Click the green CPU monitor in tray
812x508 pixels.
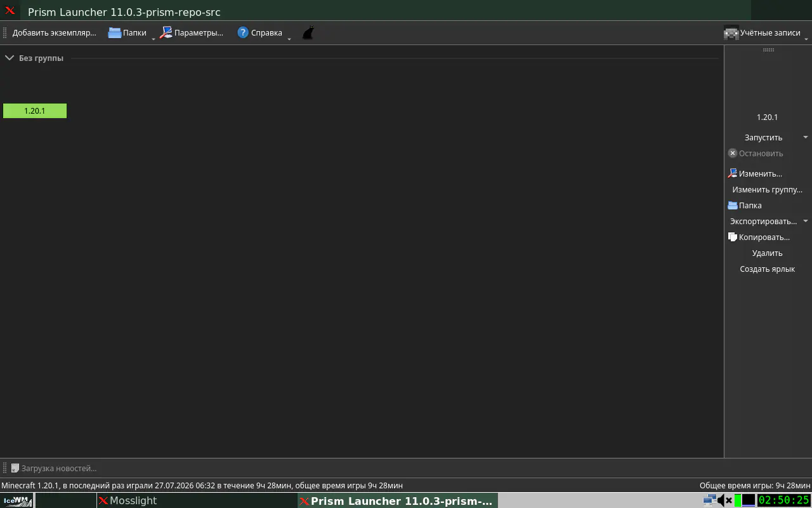pos(738,500)
